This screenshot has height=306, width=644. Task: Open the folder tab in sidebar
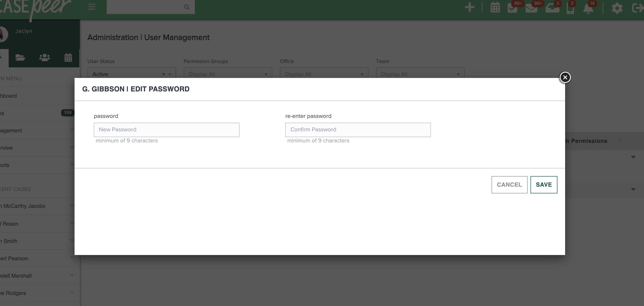(x=20, y=58)
